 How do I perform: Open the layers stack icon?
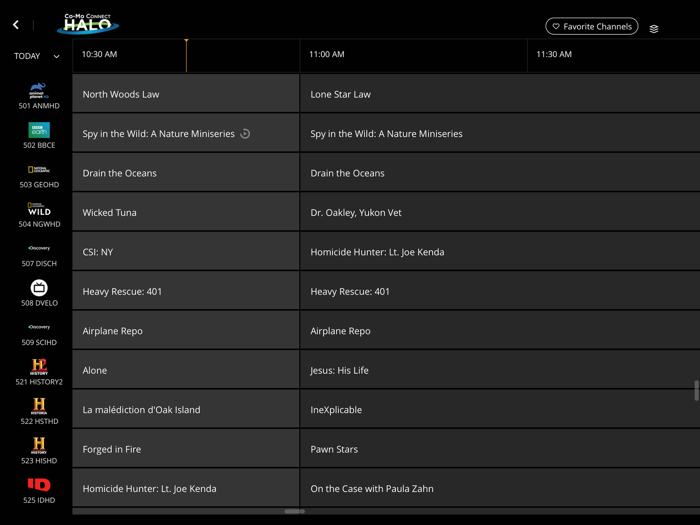coord(654,29)
